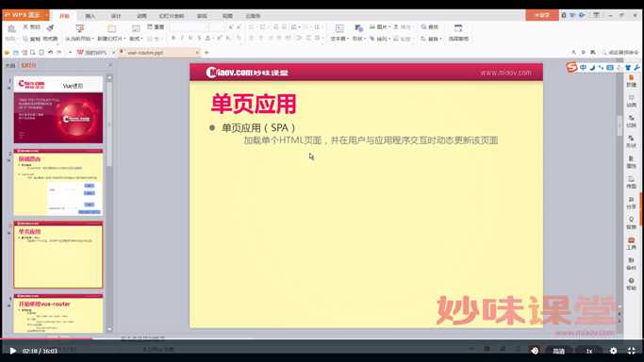Click the undo arrow
This screenshot has height=362, width=644.
click(50, 53)
